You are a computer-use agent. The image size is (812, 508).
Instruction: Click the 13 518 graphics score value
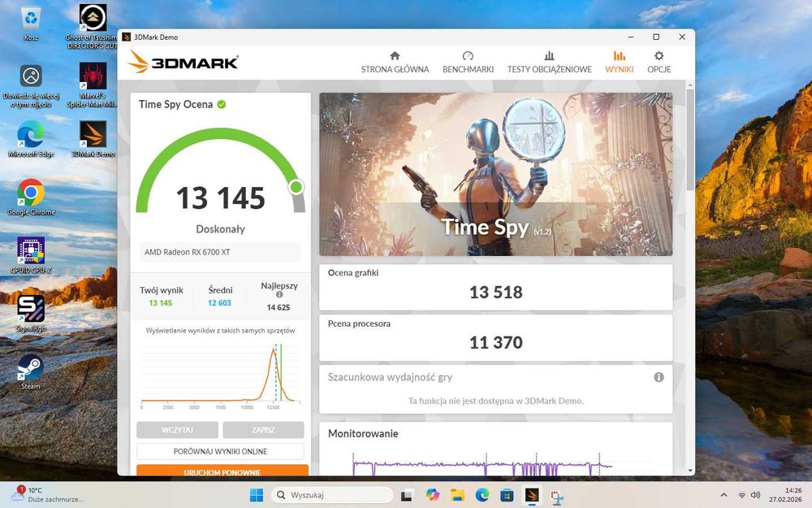495,293
